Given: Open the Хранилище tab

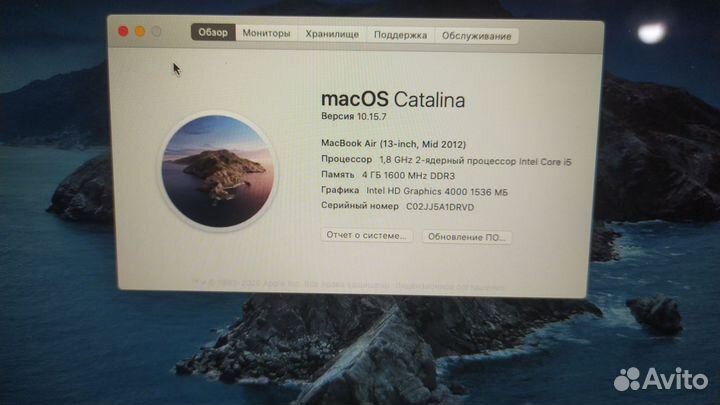Looking at the screenshot, I should coord(332,34).
